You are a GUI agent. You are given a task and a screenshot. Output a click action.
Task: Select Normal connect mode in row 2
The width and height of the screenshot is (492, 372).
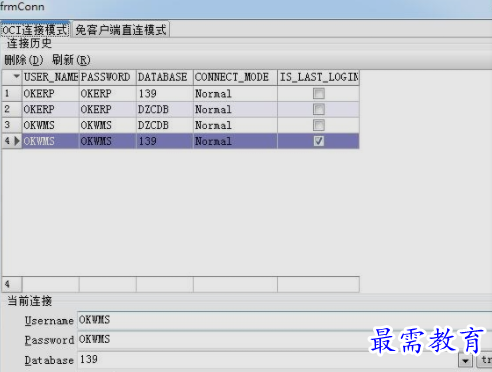pyautogui.click(x=235, y=109)
